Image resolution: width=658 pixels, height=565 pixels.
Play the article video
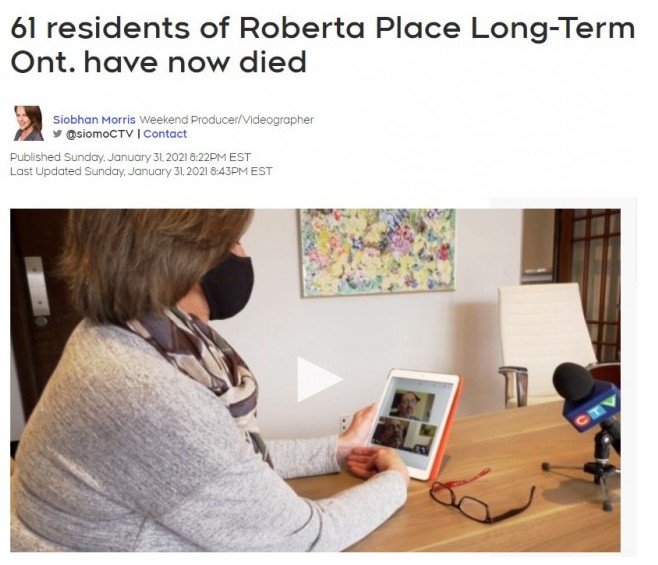pos(319,379)
